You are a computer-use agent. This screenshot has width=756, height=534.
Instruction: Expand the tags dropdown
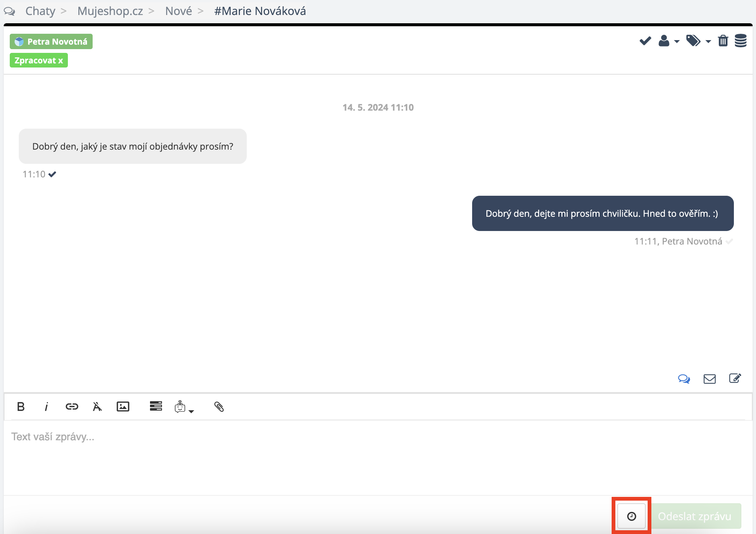tap(698, 41)
